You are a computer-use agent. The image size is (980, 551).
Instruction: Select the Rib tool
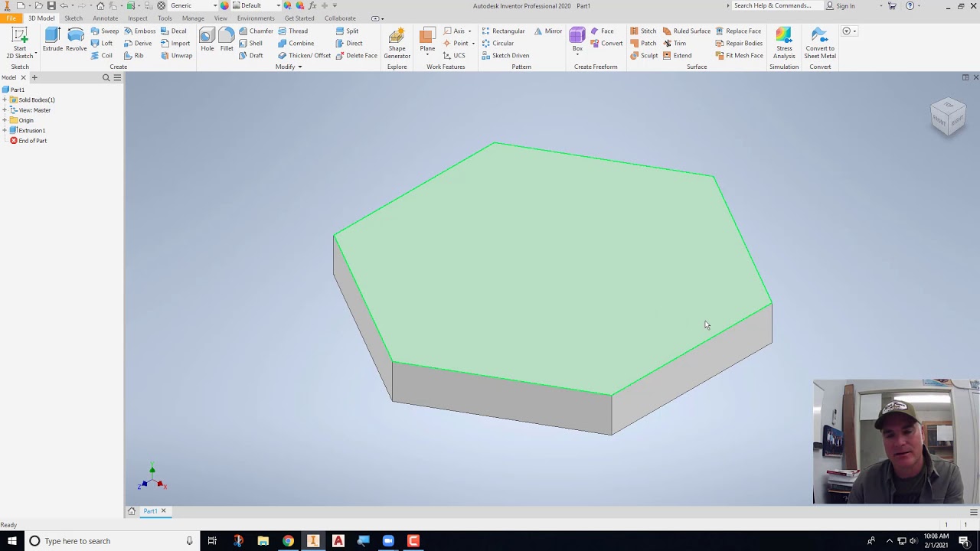point(134,56)
